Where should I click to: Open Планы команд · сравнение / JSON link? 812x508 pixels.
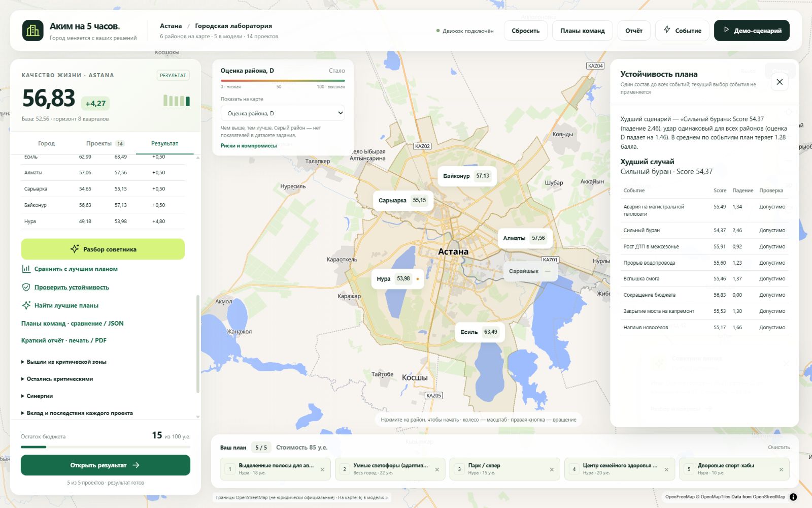(73, 323)
